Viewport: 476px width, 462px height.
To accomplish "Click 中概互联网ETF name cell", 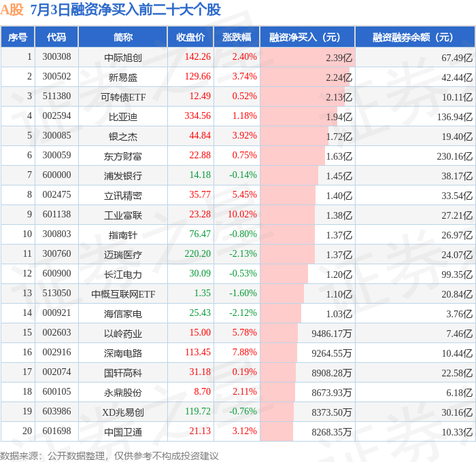I will 123,294.
